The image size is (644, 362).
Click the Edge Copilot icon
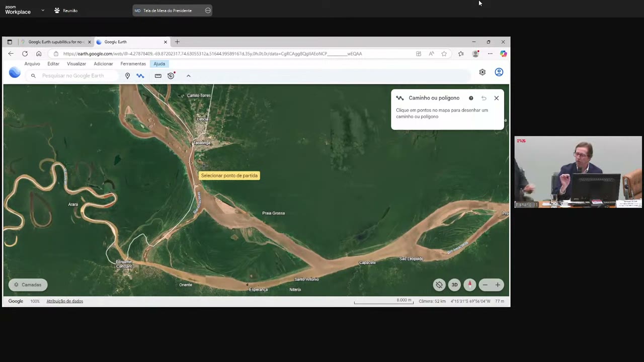tap(503, 54)
